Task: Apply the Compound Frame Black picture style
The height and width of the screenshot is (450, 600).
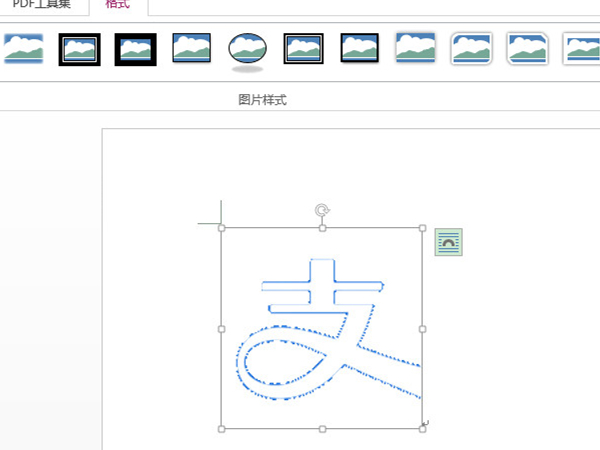Action: tap(303, 49)
